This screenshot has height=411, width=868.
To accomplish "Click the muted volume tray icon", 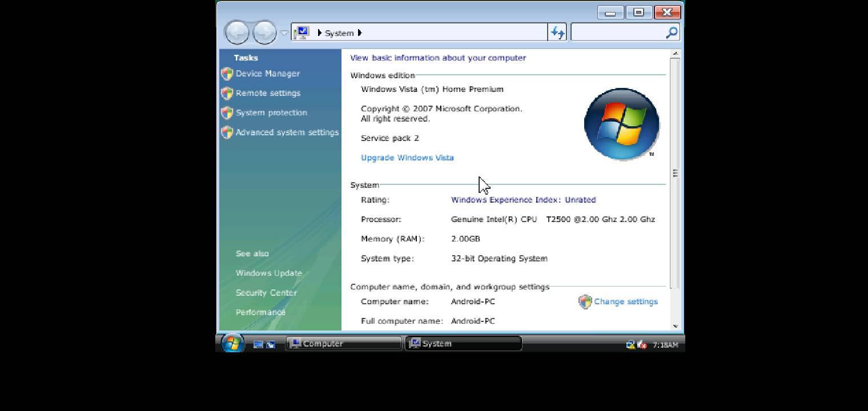I will point(642,345).
